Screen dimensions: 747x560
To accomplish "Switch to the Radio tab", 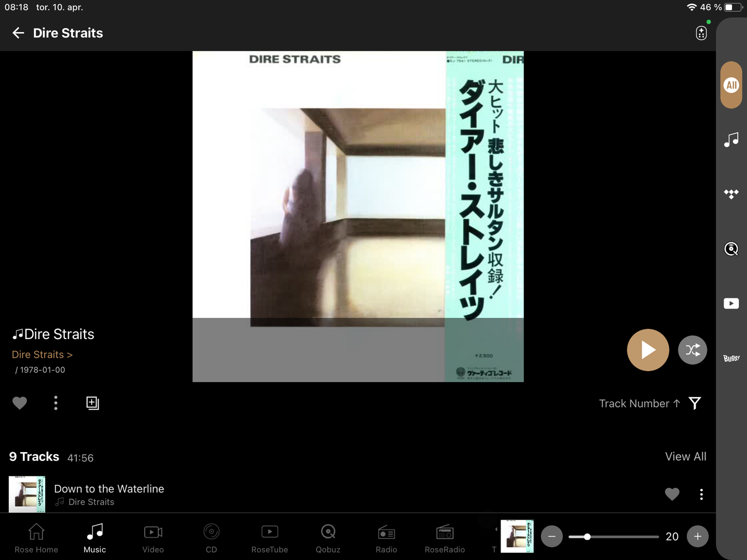I will [x=386, y=538].
